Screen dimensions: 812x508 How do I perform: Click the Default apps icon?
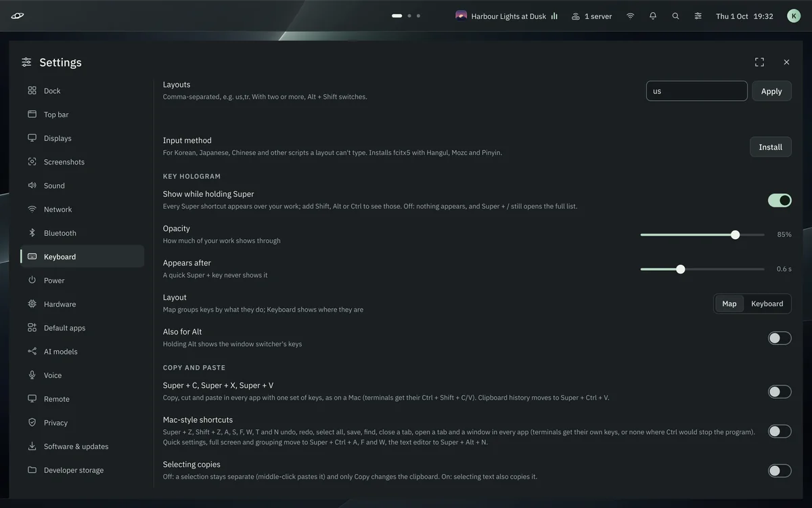click(32, 328)
